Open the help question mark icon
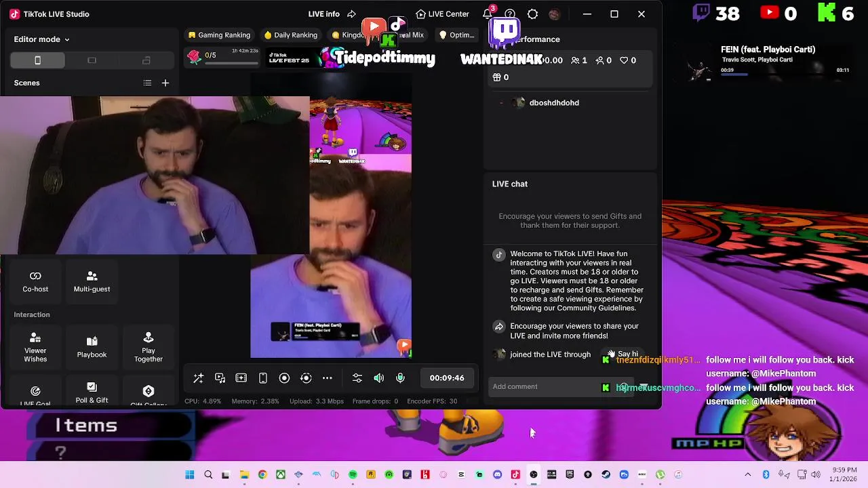Screen dimensions: 868x488 510,14
